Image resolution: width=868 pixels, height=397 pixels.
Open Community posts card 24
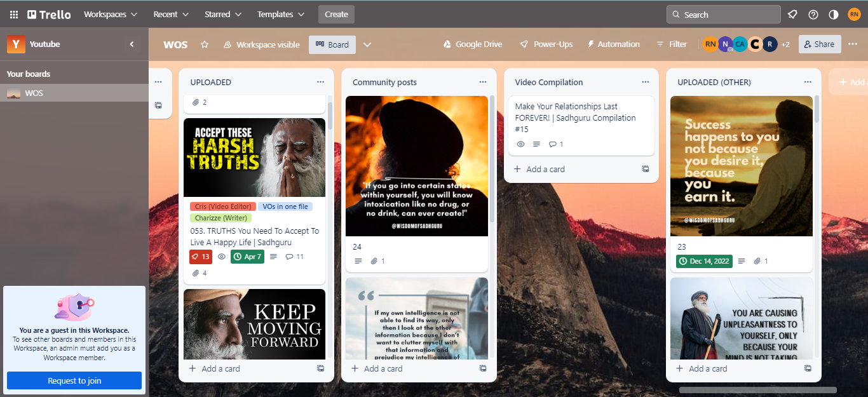(x=417, y=184)
